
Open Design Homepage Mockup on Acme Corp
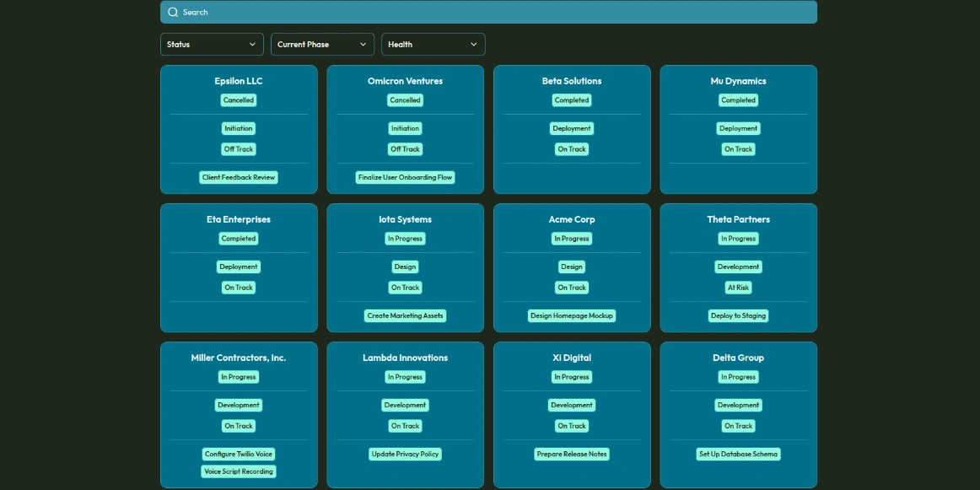[x=572, y=315]
